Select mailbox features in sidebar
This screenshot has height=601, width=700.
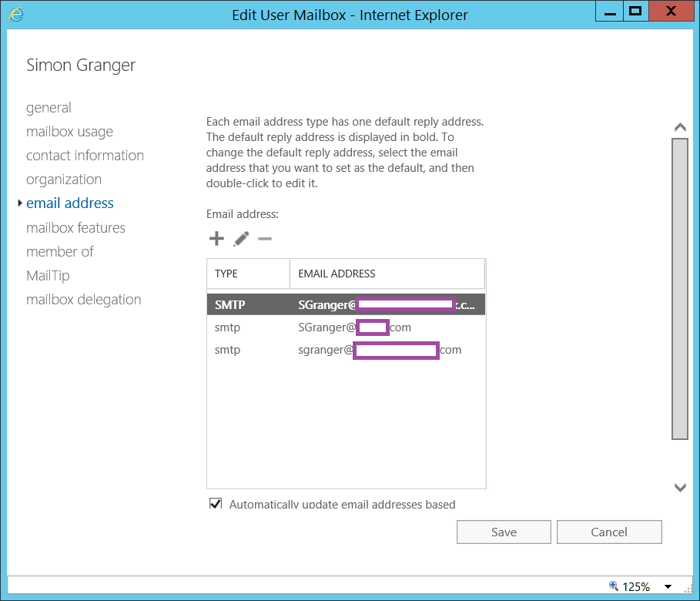(x=75, y=228)
